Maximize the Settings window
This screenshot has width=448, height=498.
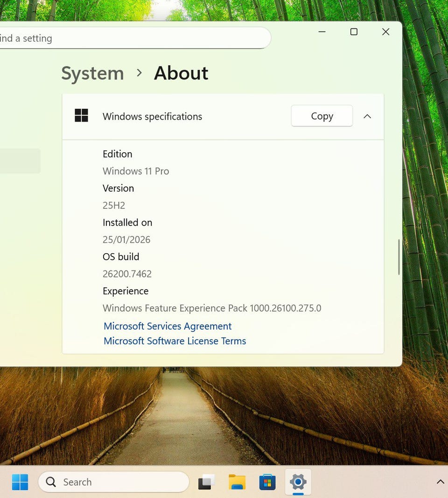point(354,32)
